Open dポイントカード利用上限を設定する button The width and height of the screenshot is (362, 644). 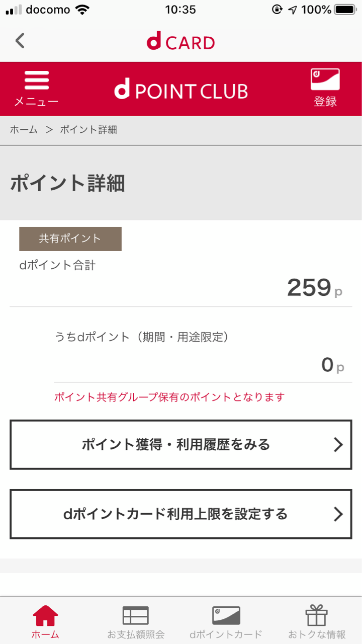click(176, 514)
